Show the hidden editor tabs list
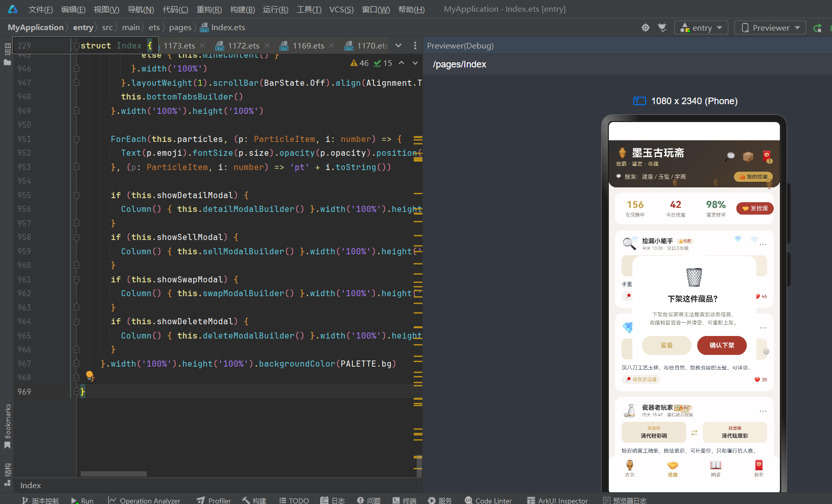 click(398, 45)
